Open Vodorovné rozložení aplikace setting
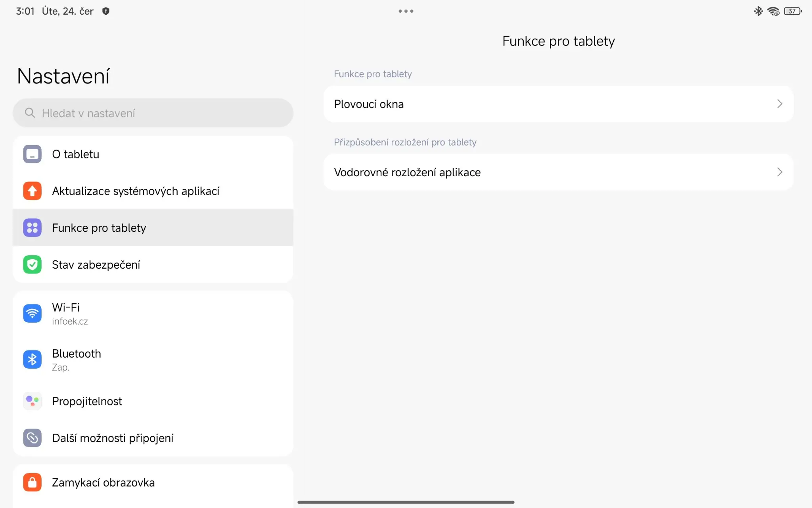The image size is (812, 508). [558, 172]
